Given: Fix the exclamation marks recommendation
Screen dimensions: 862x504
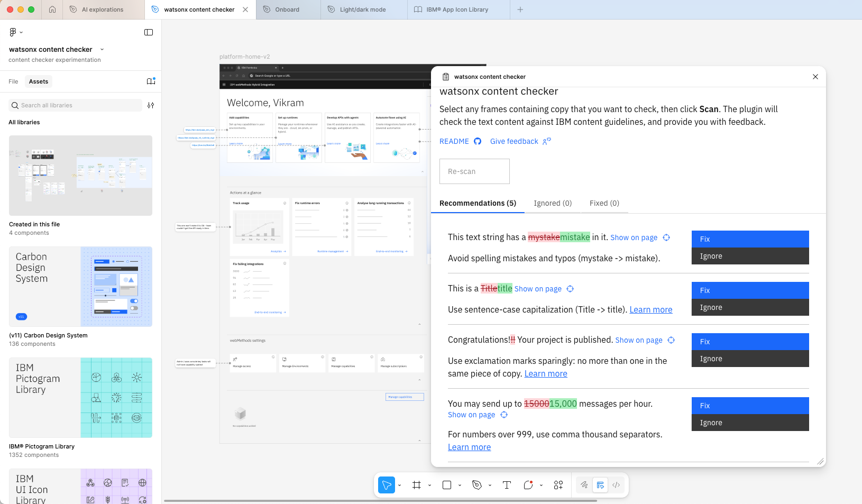Looking at the screenshot, I should pyautogui.click(x=750, y=342).
